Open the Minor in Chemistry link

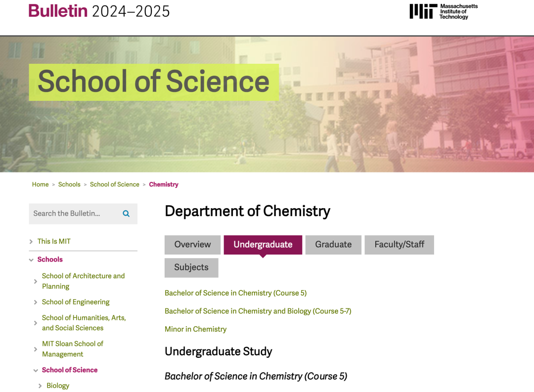point(195,329)
